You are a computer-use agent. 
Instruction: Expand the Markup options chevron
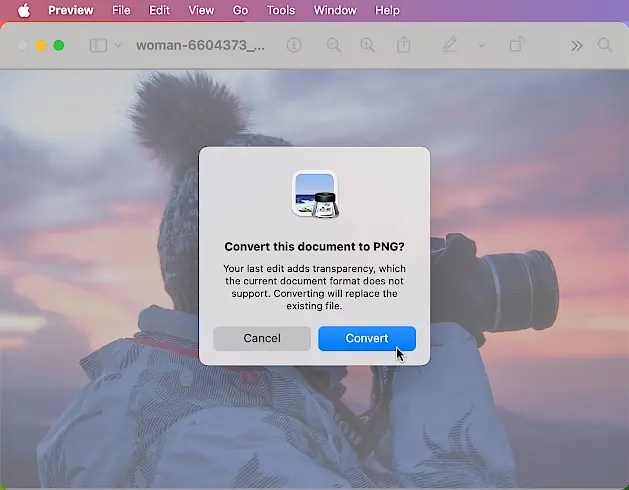click(x=481, y=45)
